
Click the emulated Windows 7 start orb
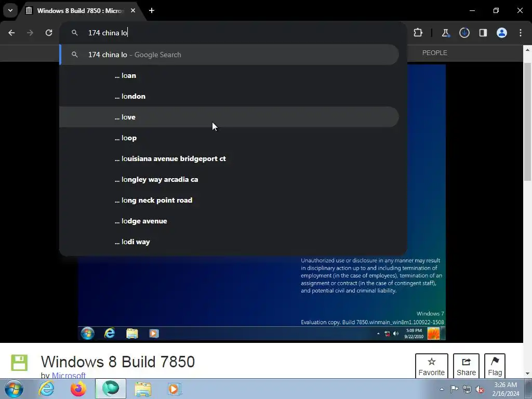pyautogui.click(x=87, y=333)
